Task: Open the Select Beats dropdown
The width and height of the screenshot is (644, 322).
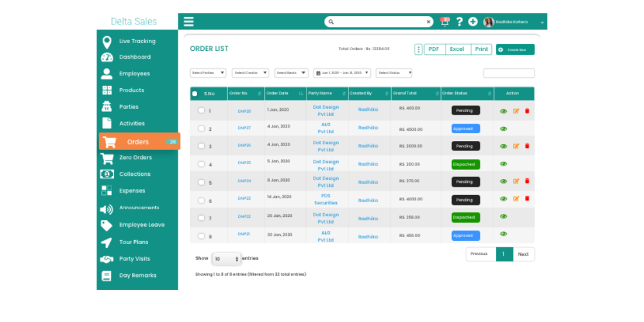Action: point(292,73)
